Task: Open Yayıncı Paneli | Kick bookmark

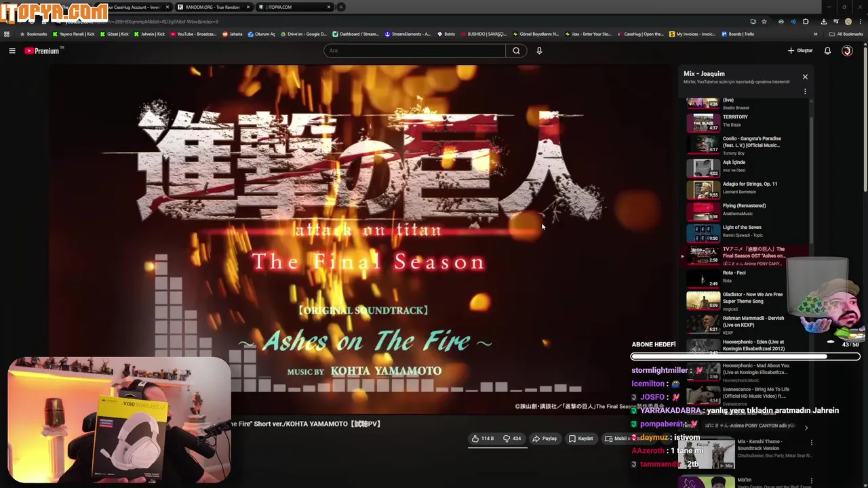Action: click(74, 34)
